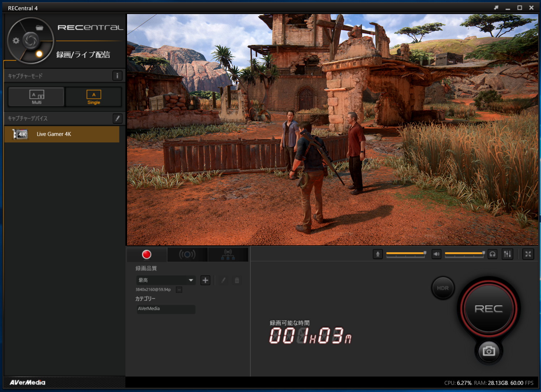Mute the system speaker audio
The image size is (541, 392).
click(x=436, y=254)
